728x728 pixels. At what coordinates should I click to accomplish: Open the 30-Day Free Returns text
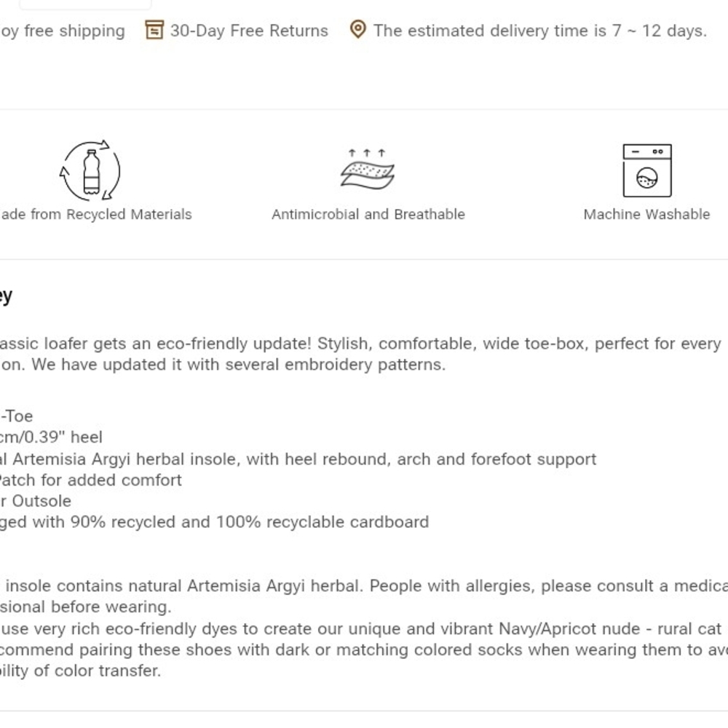pyautogui.click(x=249, y=31)
